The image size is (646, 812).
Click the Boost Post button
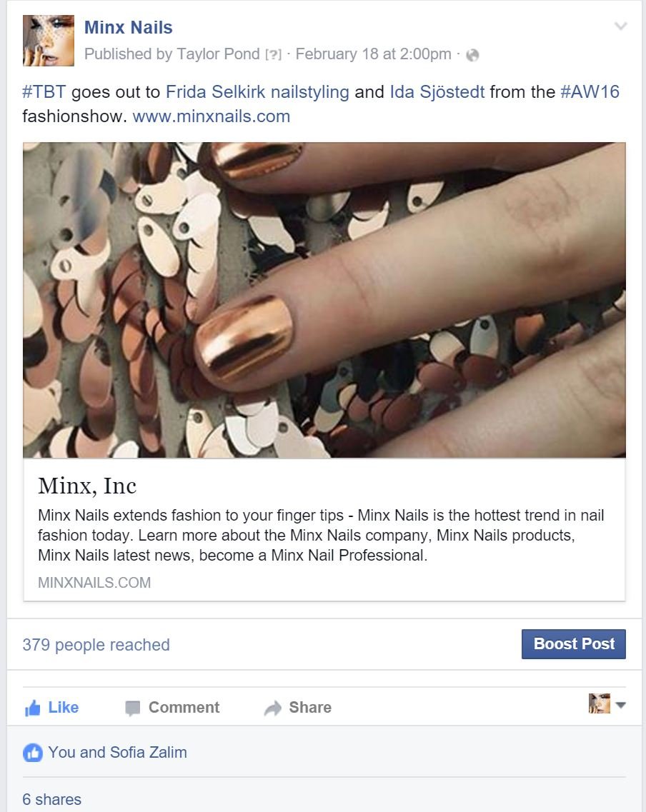574,643
